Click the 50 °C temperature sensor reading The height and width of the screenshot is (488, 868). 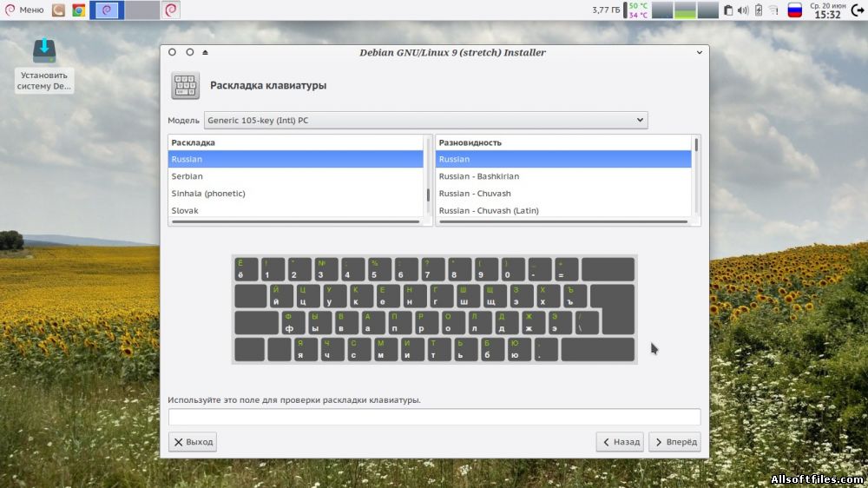tap(638, 5)
